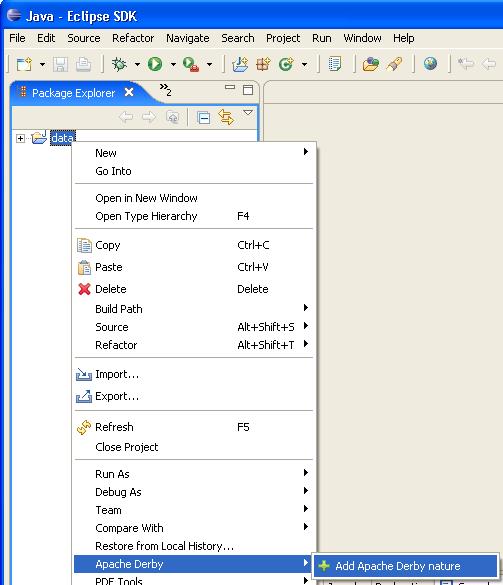Click the Collapse All icon
Viewport: 503px width, 585px height.
click(203, 118)
